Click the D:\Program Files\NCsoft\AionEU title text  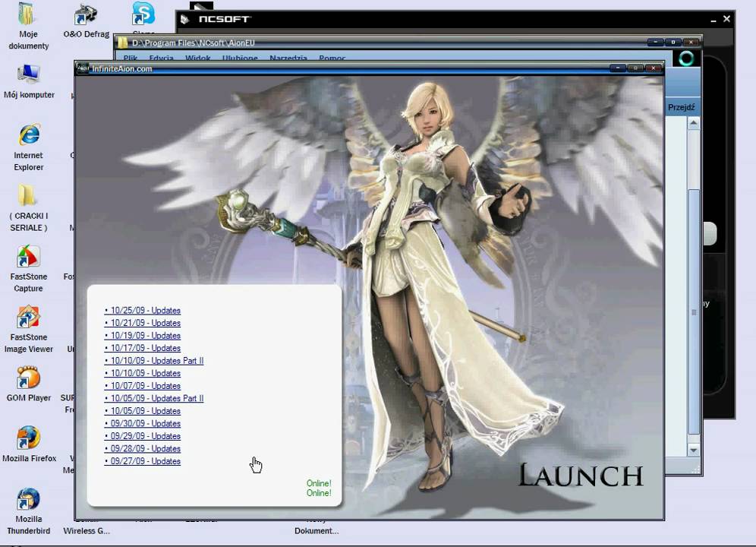[193, 43]
